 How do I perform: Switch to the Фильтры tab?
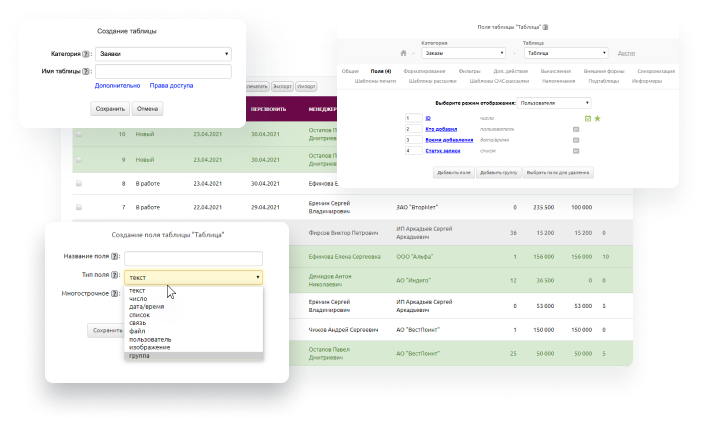(x=467, y=72)
